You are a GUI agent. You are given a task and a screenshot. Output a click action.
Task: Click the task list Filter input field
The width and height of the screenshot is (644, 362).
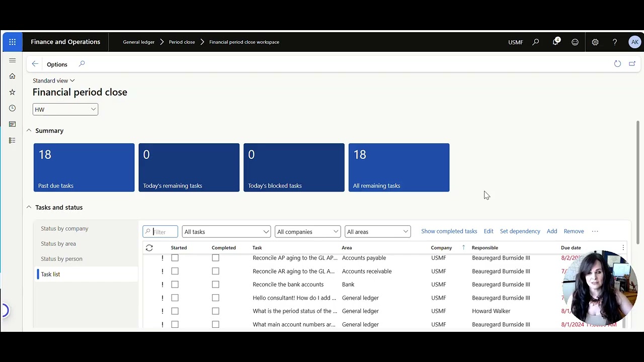[x=160, y=232]
